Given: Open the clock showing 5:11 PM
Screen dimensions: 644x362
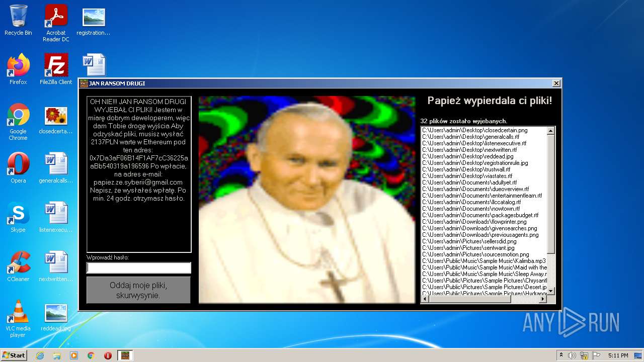Looking at the screenshot, I should (618, 355).
